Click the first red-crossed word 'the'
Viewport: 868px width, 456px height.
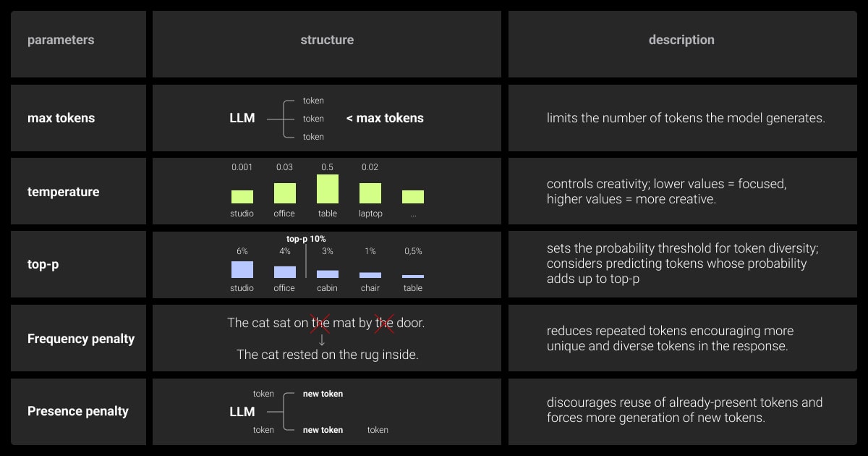(320, 323)
